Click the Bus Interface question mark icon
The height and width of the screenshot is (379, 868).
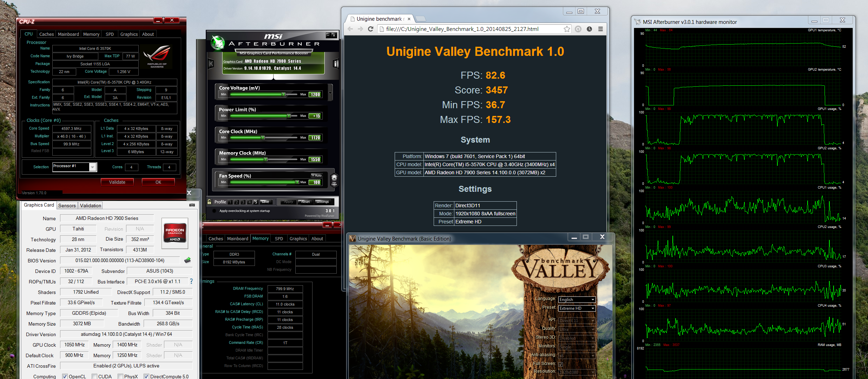pos(191,281)
